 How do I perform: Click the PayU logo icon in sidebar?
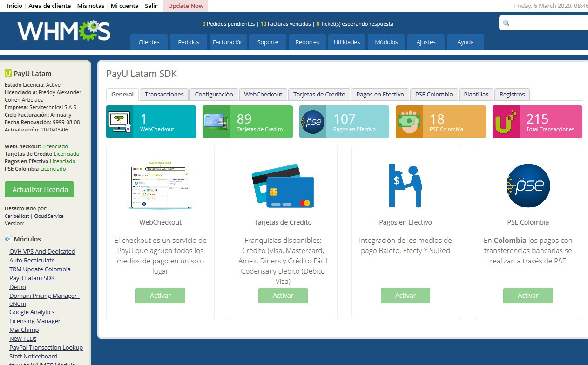coord(8,73)
